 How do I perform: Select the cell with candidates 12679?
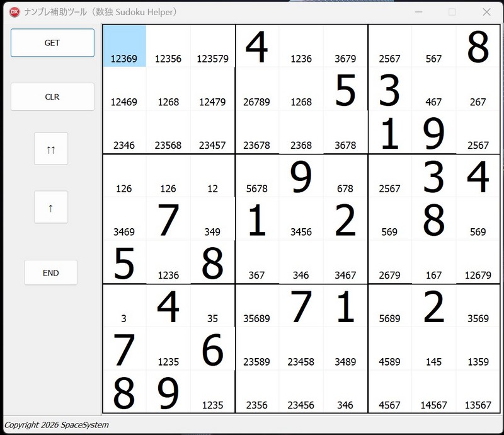(x=478, y=262)
